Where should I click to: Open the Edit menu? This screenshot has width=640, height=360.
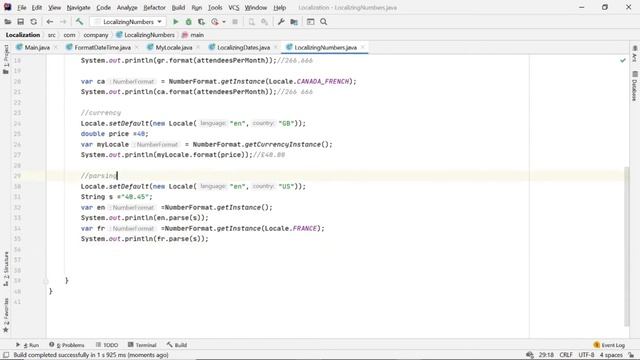pos(37,7)
